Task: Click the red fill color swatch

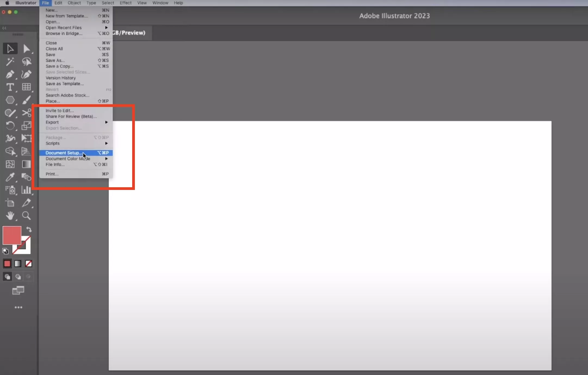Action: coord(12,235)
